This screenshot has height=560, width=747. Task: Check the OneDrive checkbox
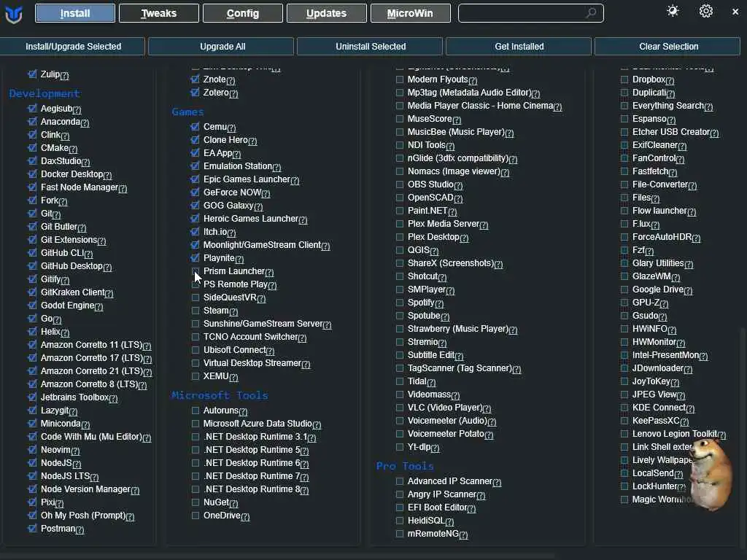tap(196, 516)
